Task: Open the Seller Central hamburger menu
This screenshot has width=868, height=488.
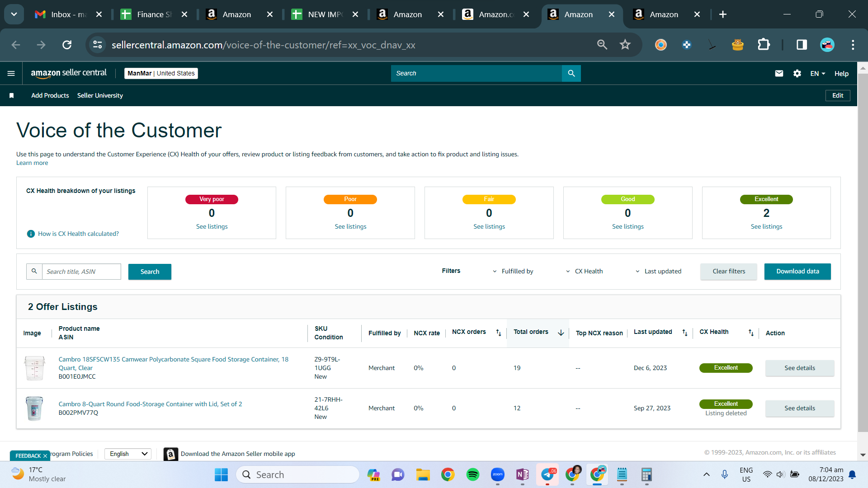Action: pyautogui.click(x=11, y=74)
